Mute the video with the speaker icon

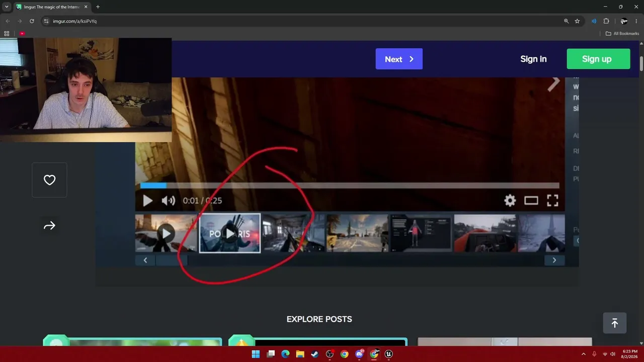coord(168,201)
